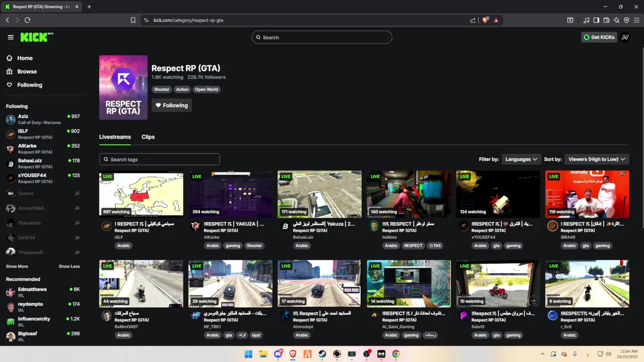Viewport: 644px width, 362px height.
Task: Open Browse in sidebar
Action: pyautogui.click(x=22, y=71)
